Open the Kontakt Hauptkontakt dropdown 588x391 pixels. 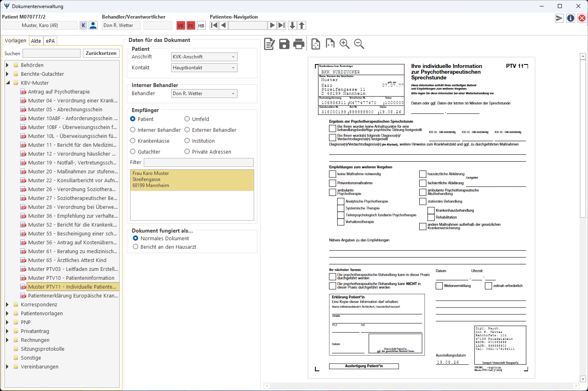tap(204, 68)
